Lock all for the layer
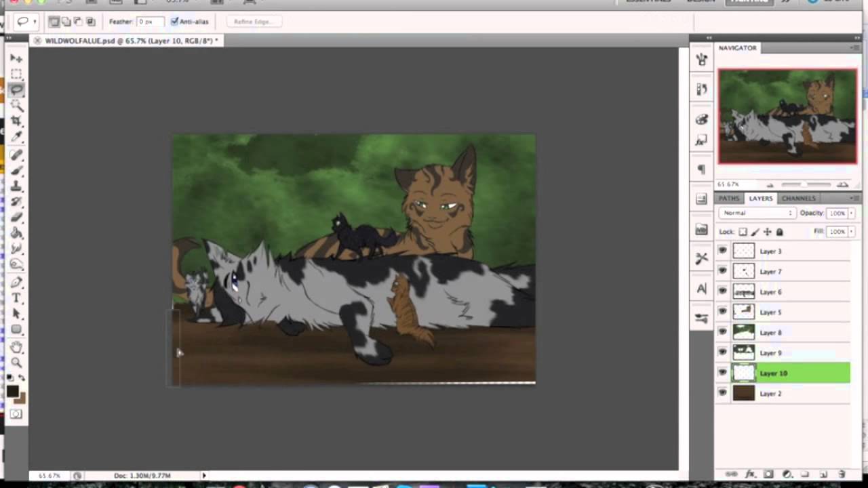868x488 pixels. (780, 232)
